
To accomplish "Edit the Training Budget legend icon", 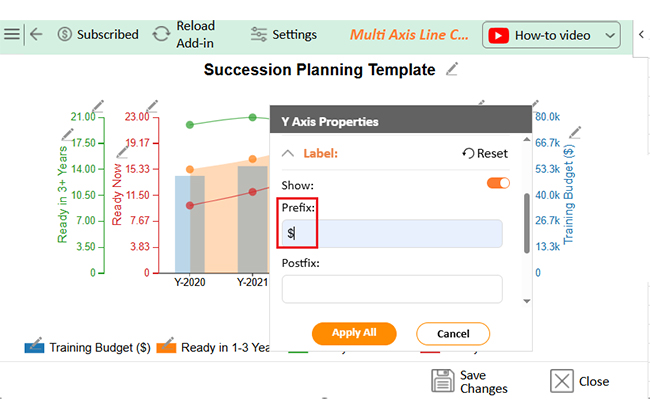I will [x=34, y=347].
